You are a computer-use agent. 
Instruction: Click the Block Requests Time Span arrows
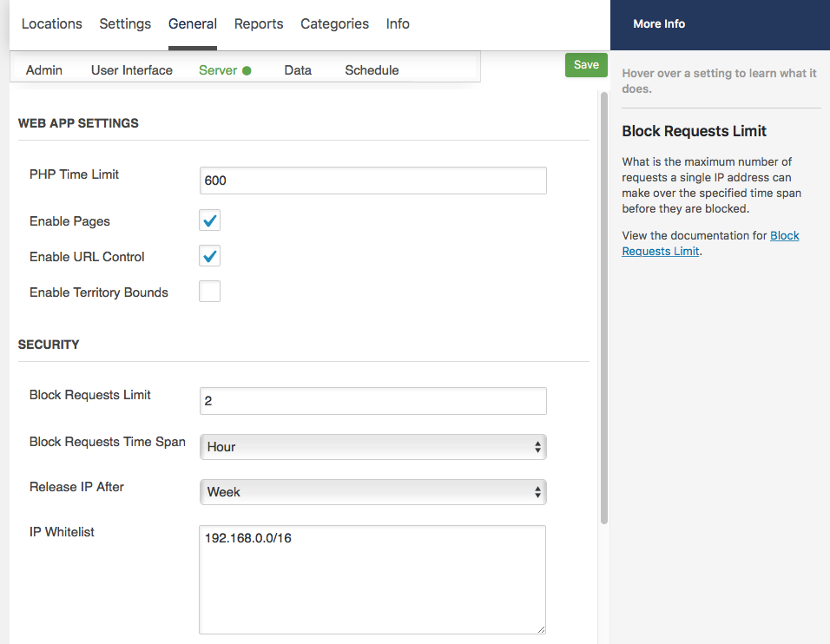coord(537,447)
